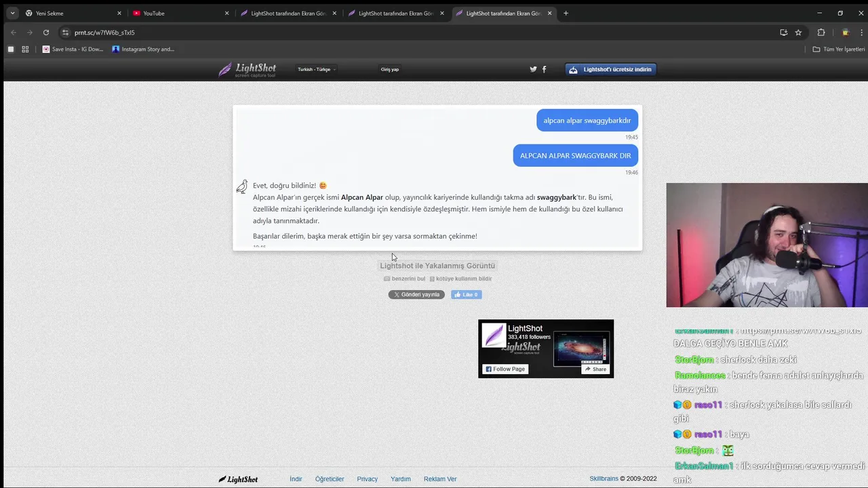Image resolution: width=868 pixels, height=488 pixels.
Task: Install app icon in address bar
Action: [783, 32]
